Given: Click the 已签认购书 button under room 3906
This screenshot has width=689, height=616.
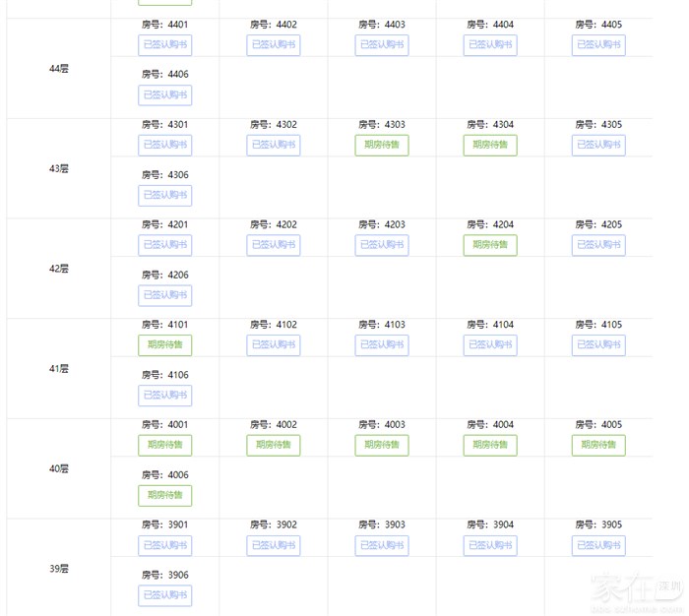Looking at the screenshot, I should coord(165,595).
